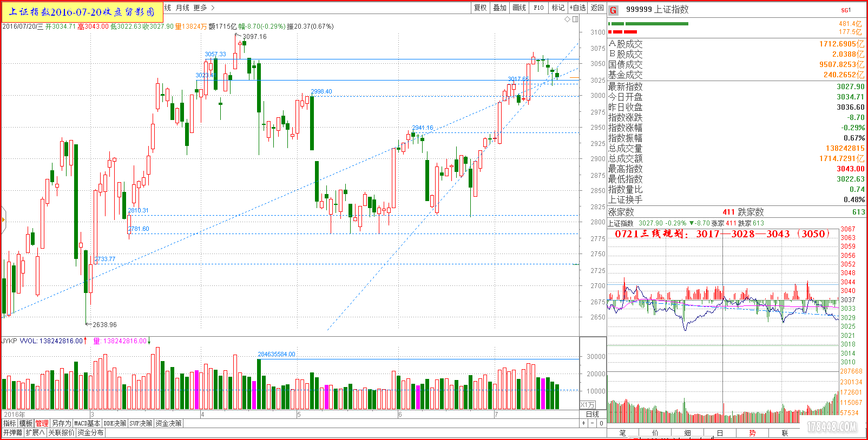The height and width of the screenshot is (440, 868).
Task: Click the 基金成交 row
Action: coord(737,75)
